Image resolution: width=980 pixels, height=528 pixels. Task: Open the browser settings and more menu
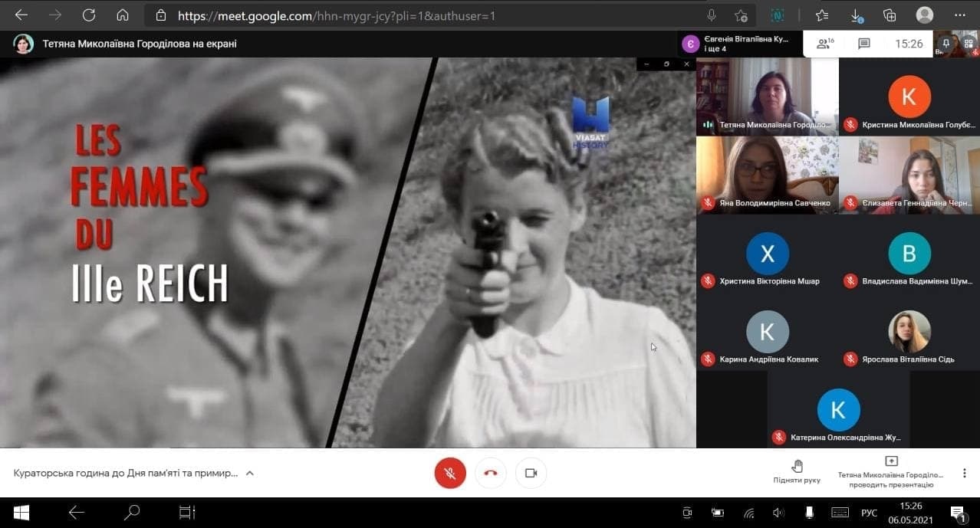[x=960, y=15]
